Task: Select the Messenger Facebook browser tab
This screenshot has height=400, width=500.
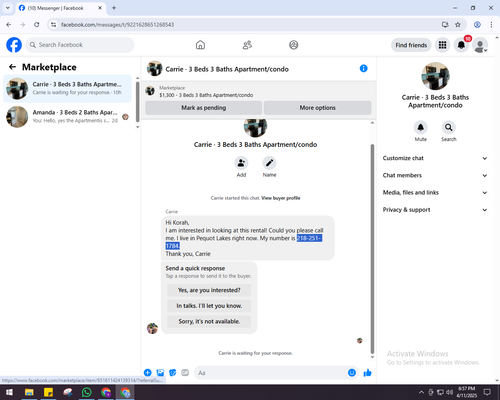Action: (61, 8)
